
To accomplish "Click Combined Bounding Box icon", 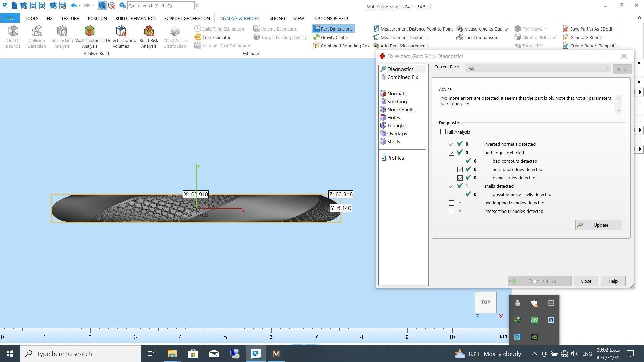I will (x=316, y=46).
